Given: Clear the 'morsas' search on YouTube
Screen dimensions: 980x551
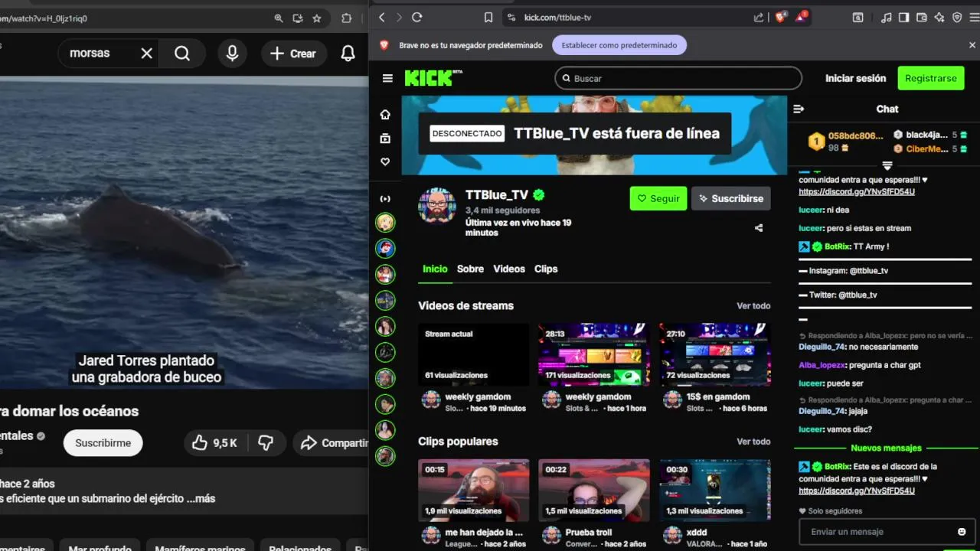Looking at the screenshot, I should [x=147, y=54].
